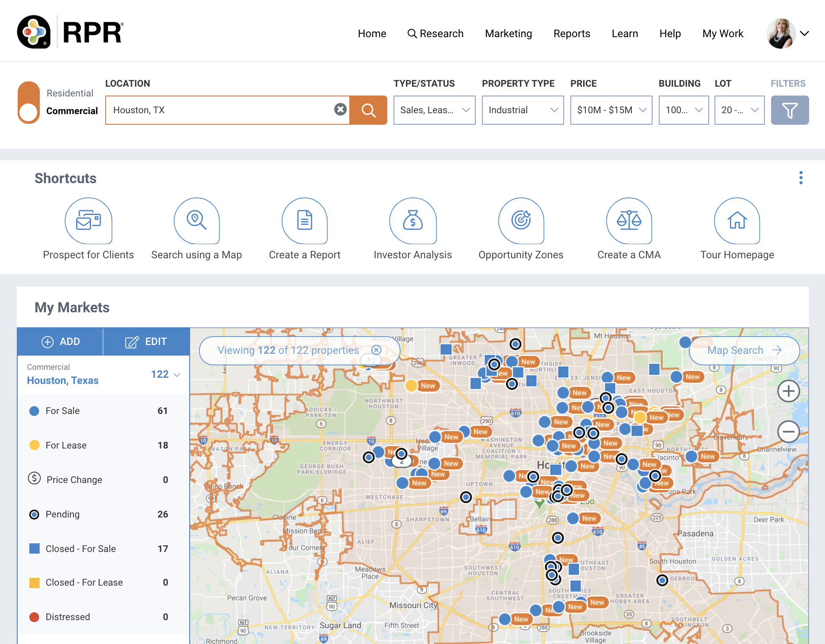Open Opportunity Zones shortcut icon

pyautogui.click(x=521, y=221)
